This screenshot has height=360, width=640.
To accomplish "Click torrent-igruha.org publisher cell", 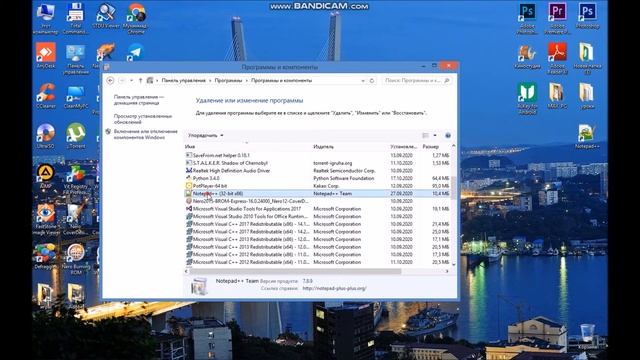I will [x=333, y=163].
